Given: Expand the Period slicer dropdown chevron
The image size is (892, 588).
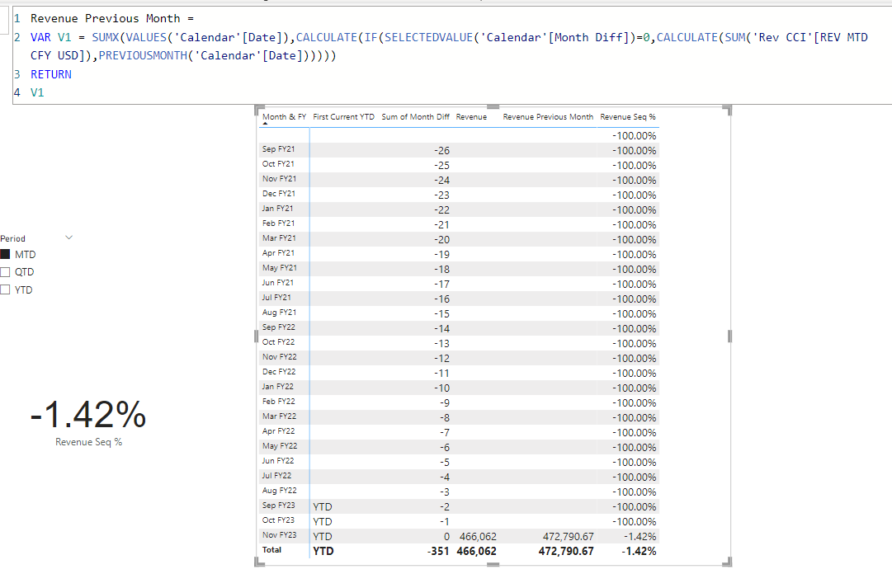Looking at the screenshot, I should [x=68, y=238].
